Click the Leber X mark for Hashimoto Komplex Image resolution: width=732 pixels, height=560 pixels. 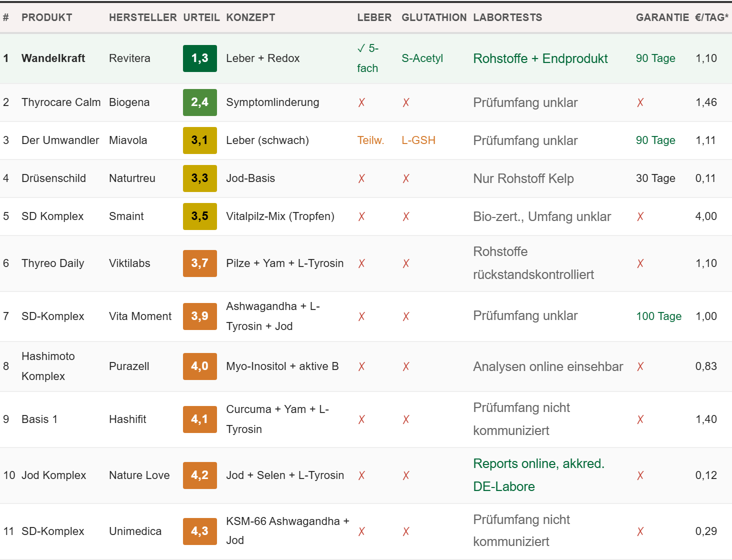[x=361, y=366]
